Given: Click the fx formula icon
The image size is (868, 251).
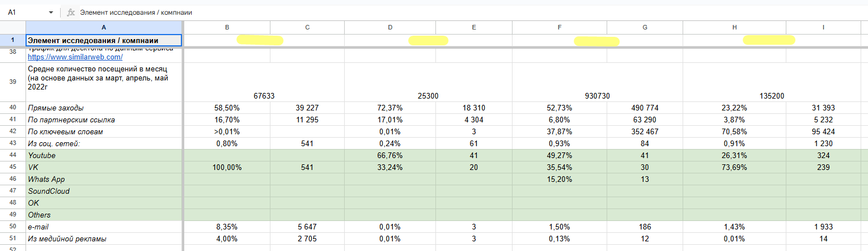Looking at the screenshot, I should pos(71,12).
